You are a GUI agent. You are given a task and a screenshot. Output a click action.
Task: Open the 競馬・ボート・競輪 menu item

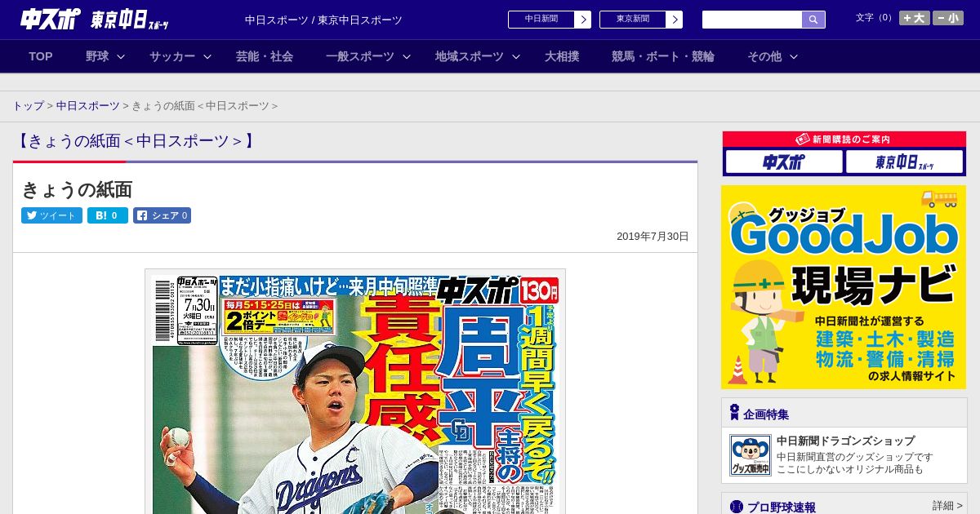tap(663, 56)
